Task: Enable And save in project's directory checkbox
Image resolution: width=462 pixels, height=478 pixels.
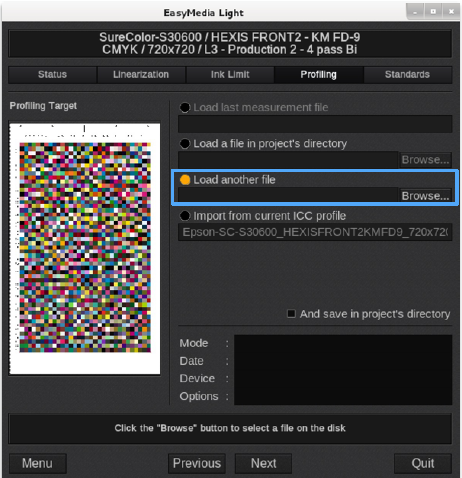Action: (x=291, y=314)
